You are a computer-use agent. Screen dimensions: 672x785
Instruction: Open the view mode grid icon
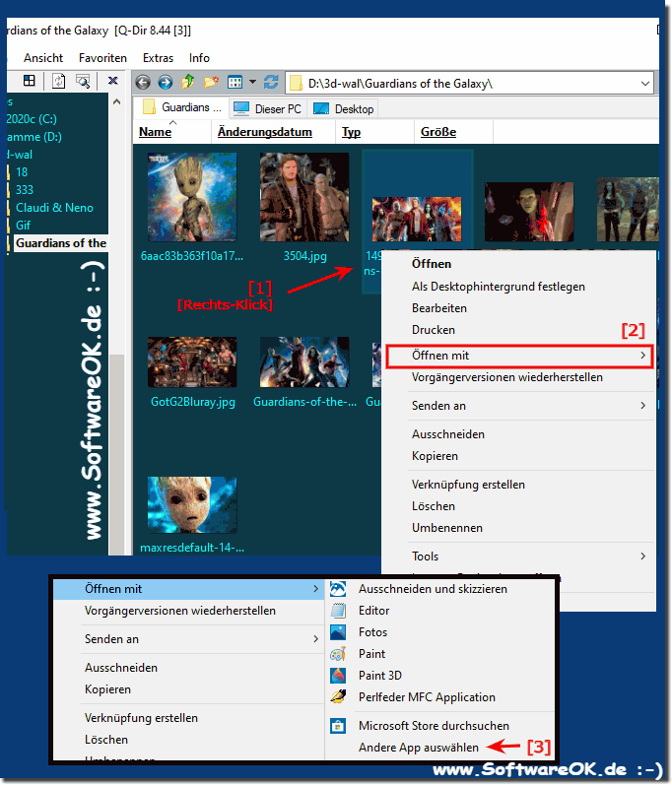point(235,82)
